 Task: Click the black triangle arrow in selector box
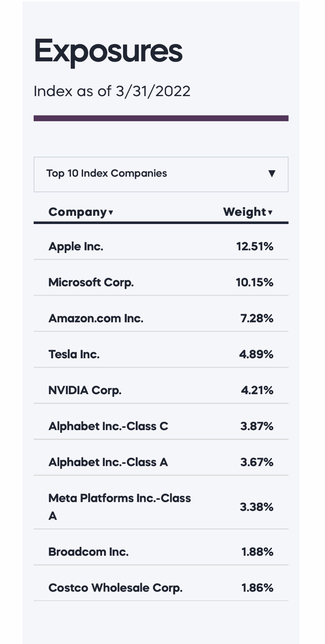click(272, 174)
